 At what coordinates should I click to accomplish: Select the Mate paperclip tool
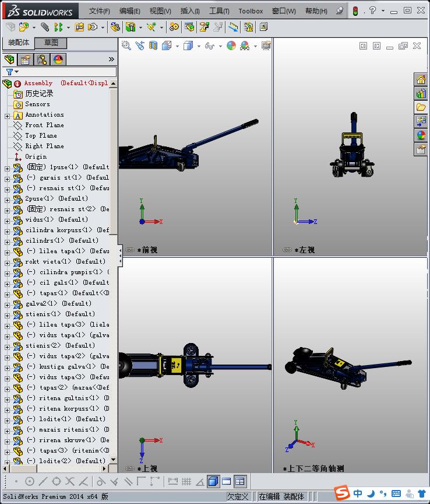(45, 27)
